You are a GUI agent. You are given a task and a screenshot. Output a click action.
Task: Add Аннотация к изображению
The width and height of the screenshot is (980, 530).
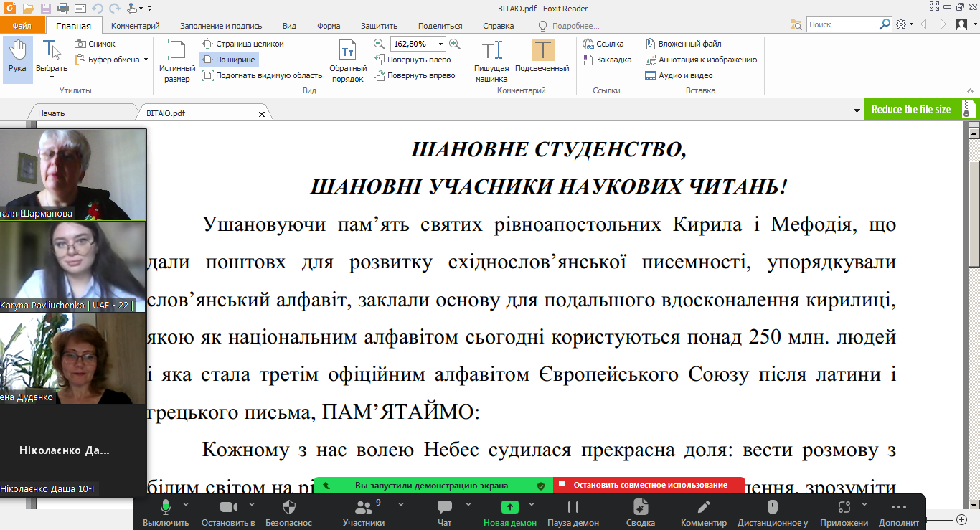click(702, 60)
